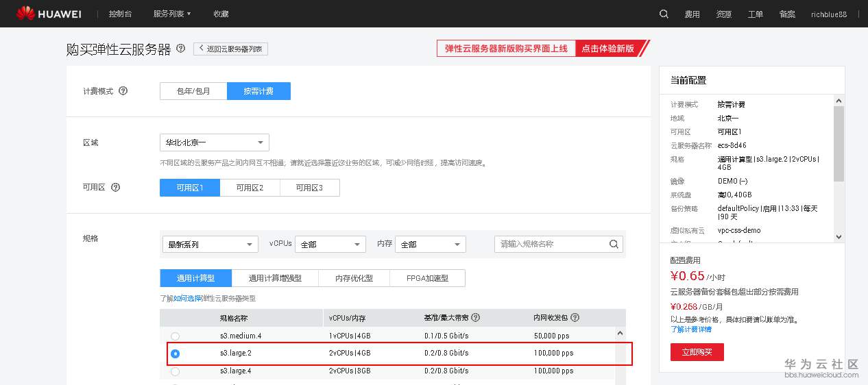Choose 按需计费 billing mode

(x=258, y=91)
